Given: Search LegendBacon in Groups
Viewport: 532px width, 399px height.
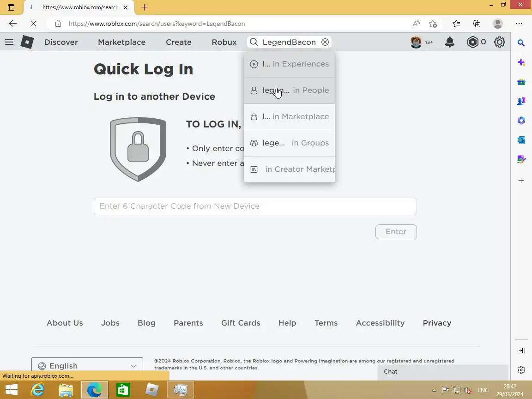Looking at the screenshot, I should (290, 143).
